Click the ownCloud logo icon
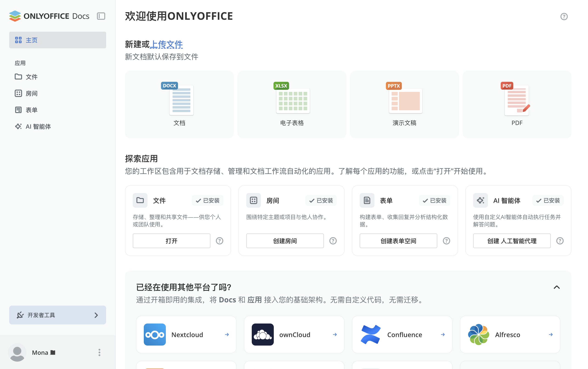This screenshot has height=369, width=588. (x=263, y=334)
